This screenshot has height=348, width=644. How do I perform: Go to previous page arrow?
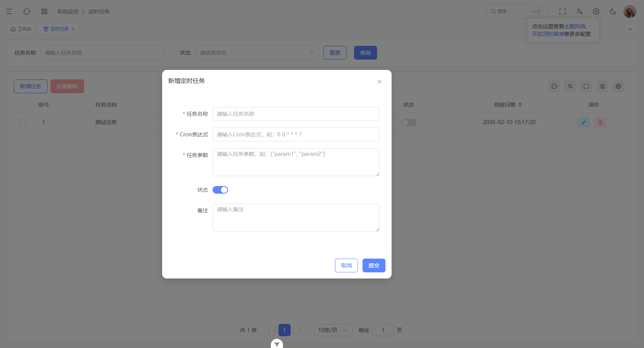coord(269,330)
